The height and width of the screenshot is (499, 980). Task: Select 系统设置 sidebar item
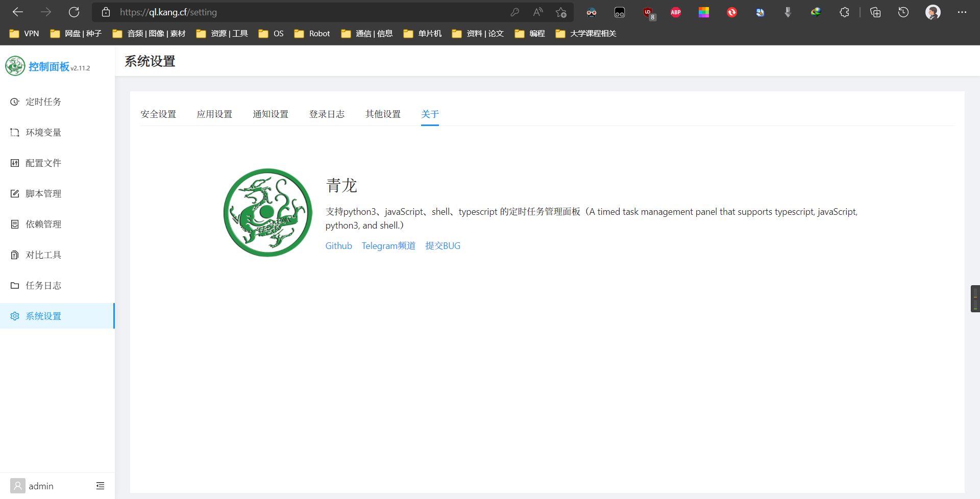tap(57, 316)
